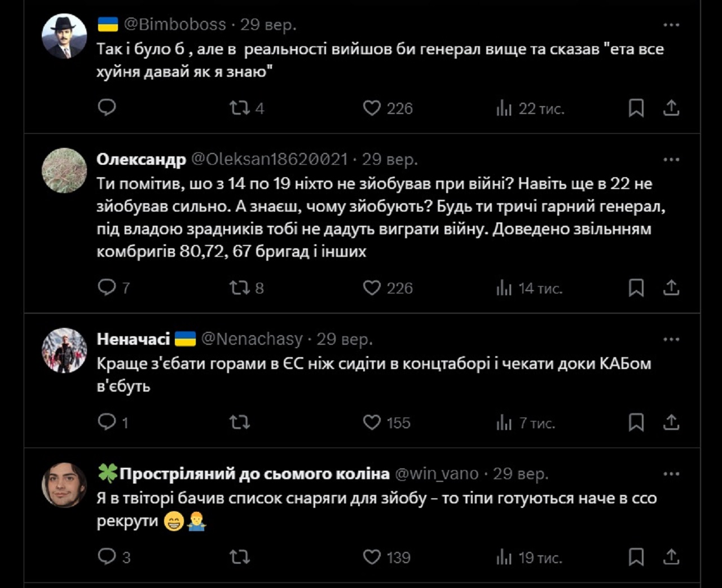722x588 pixels.
Task: Open the @Nenachasy handle link
Action: click(252, 339)
